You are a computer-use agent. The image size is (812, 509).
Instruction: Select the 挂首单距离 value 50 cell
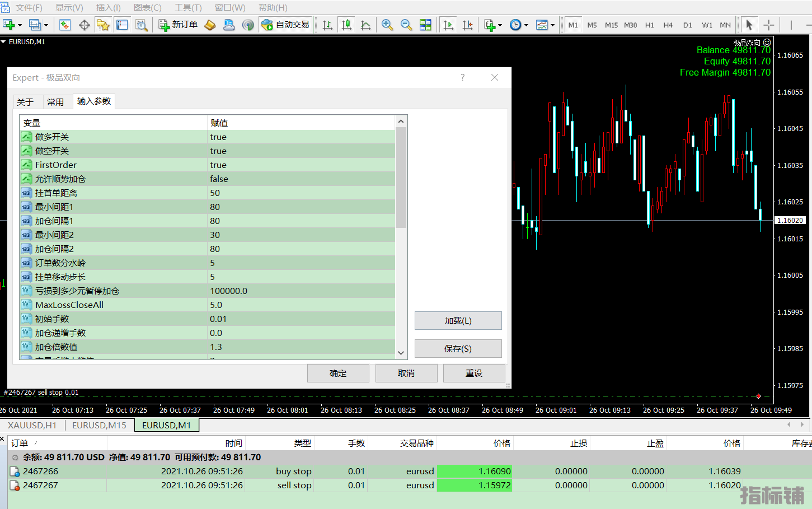(301, 193)
